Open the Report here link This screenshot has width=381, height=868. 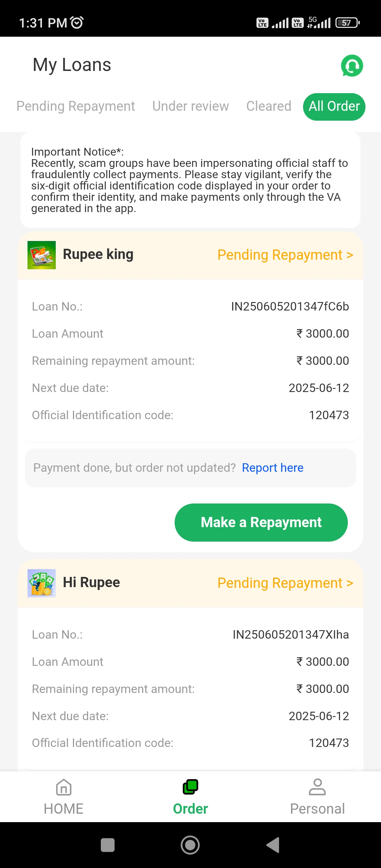(272, 468)
